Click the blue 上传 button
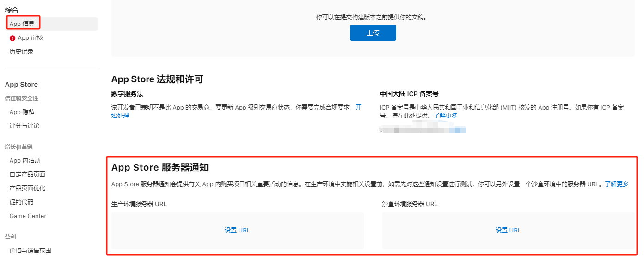Image resolution: width=644 pixels, height=256 pixels. coord(373,33)
